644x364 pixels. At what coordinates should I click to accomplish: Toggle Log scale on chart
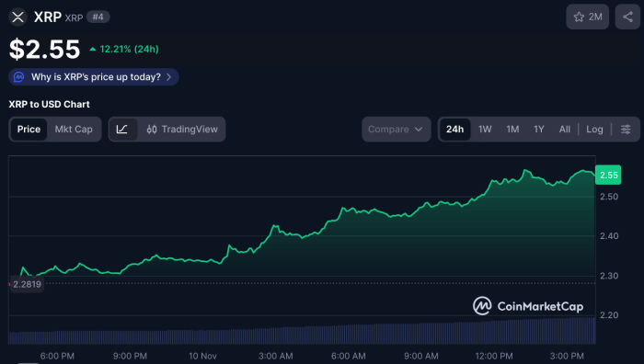[x=594, y=130]
